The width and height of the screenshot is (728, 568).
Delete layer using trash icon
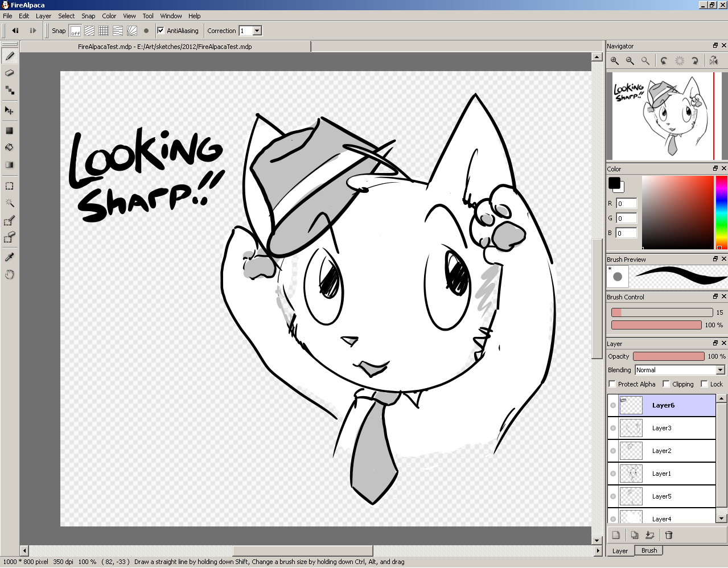[669, 535]
